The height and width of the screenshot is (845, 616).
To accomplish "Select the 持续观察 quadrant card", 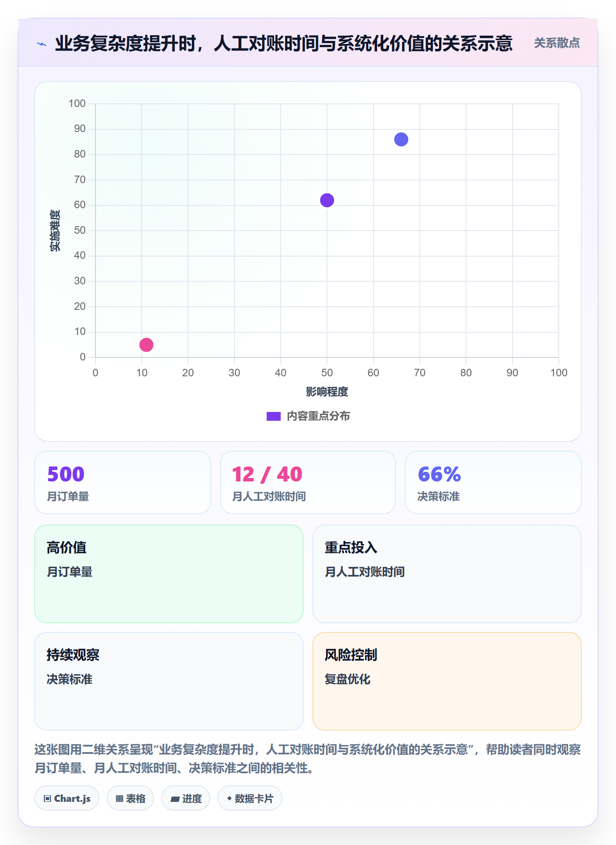I will (169, 681).
